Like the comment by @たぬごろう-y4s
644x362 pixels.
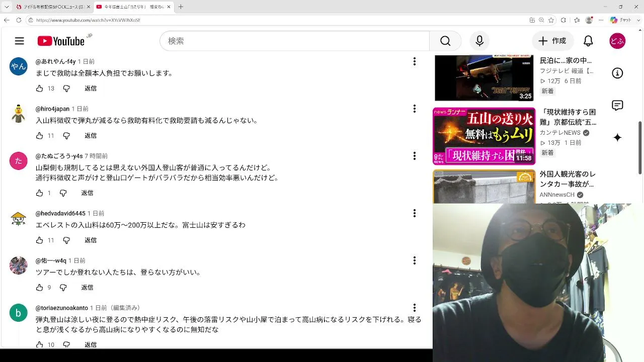[40, 193]
